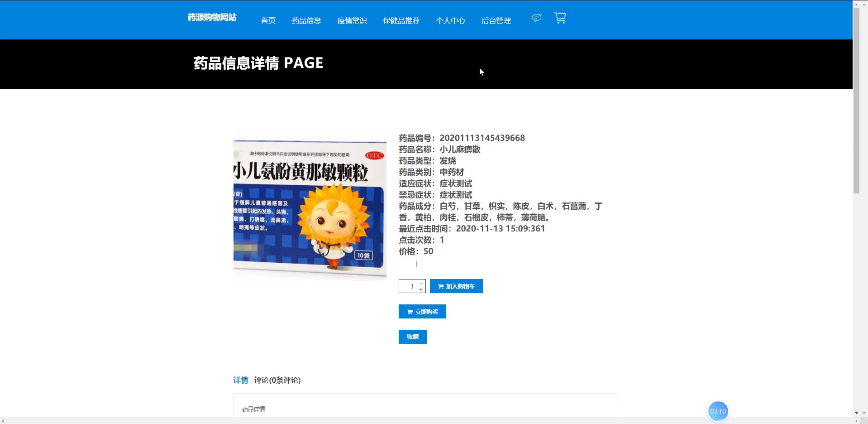
Task: Click the 点击次数: 1 text
Action: [421, 240]
